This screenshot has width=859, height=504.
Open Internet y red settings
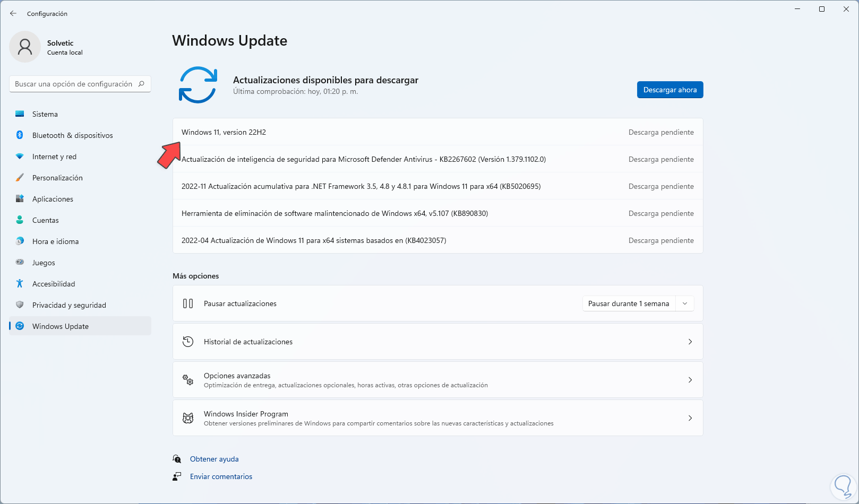[x=80, y=157]
